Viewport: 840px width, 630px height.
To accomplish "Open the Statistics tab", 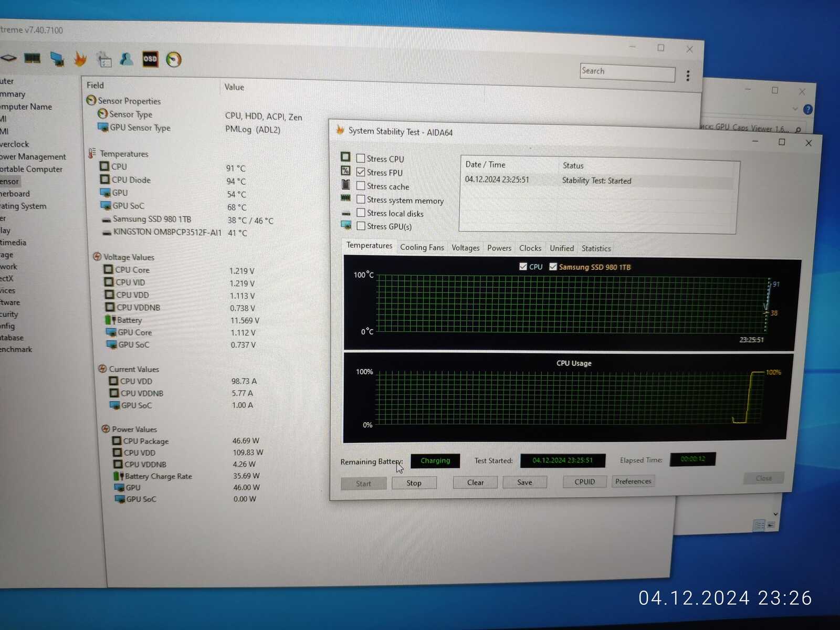I will (596, 248).
